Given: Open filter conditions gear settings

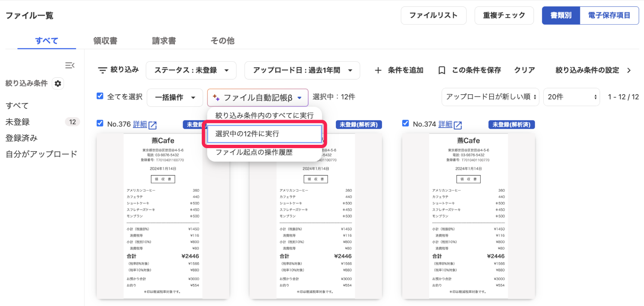Looking at the screenshot, I should pyautogui.click(x=58, y=83).
